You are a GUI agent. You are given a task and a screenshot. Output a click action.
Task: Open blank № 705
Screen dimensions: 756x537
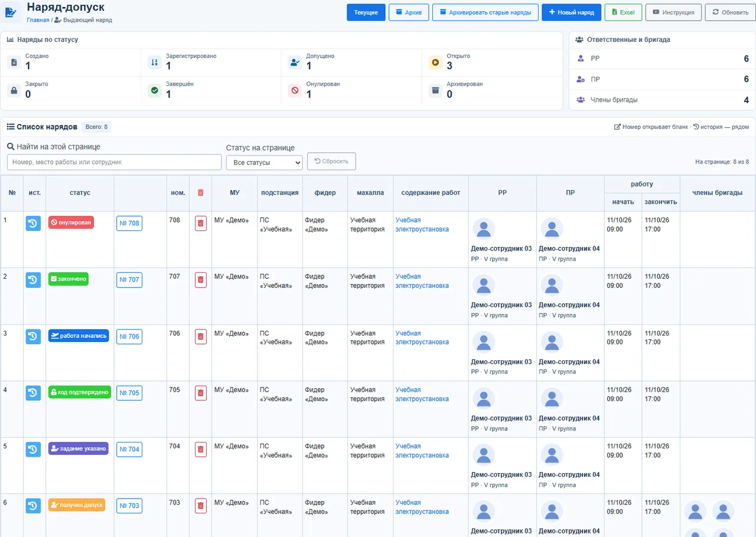coord(129,393)
